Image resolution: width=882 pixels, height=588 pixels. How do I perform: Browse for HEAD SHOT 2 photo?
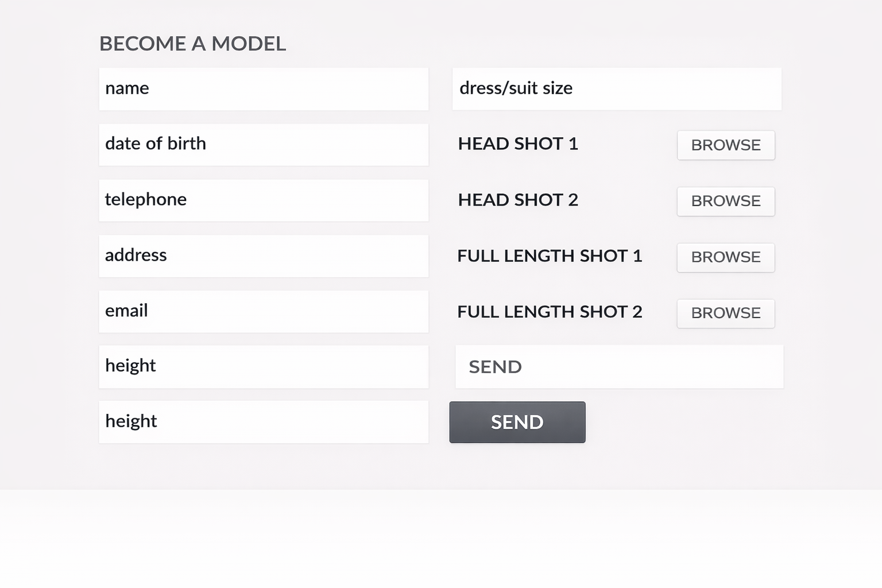[x=725, y=202]
